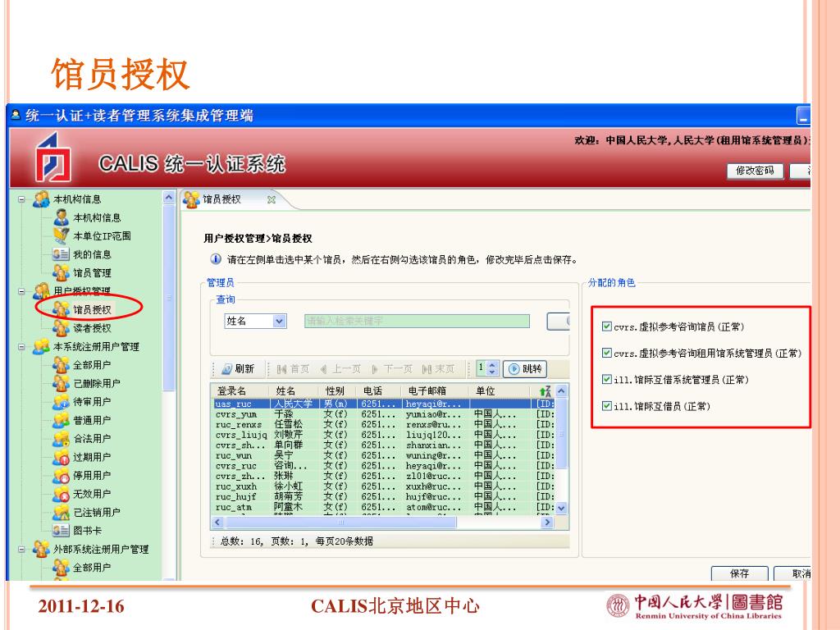Adjust the page number stepper
The width and height of the screenshot is (840, 630).
(493, 368)
